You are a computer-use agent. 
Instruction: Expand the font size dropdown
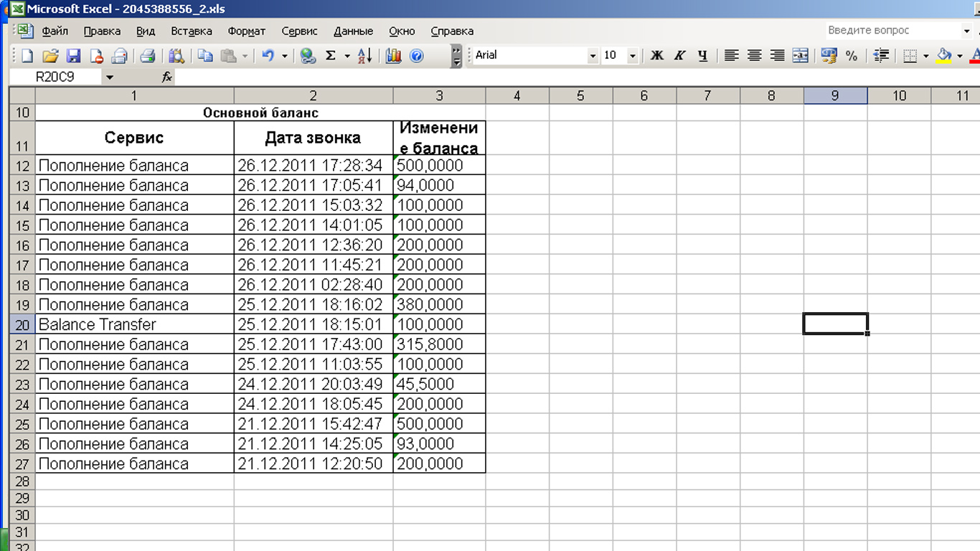[x=632, y=56]
